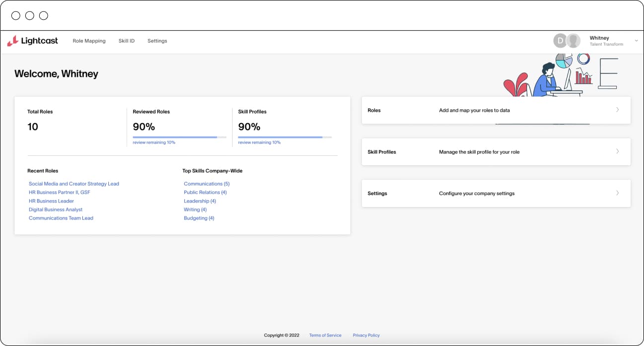Expand the Skill Profiles card chevron
This screenshot has height=346, width=644.
(617, 151)
